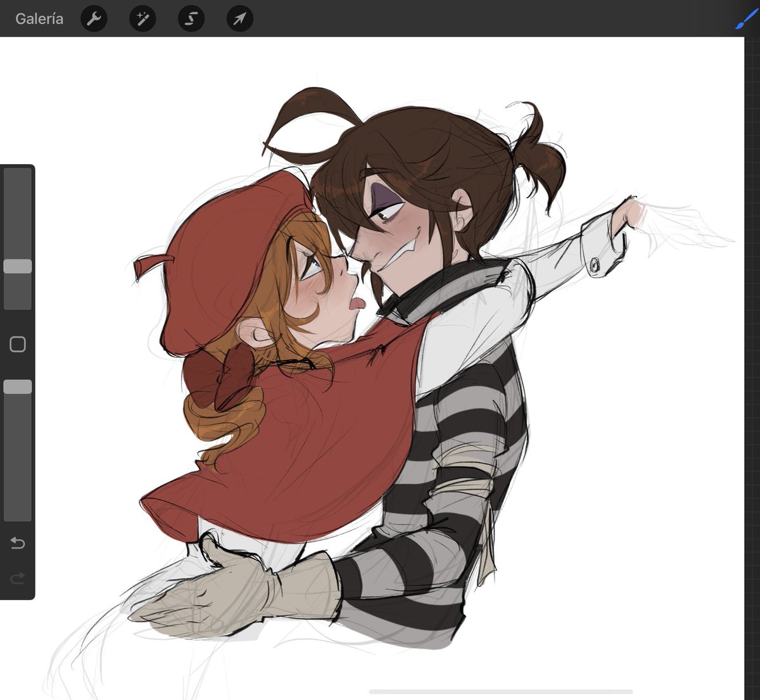Tap the home indicator bar at bottom
760x700 pixels.
coord(501,692)
